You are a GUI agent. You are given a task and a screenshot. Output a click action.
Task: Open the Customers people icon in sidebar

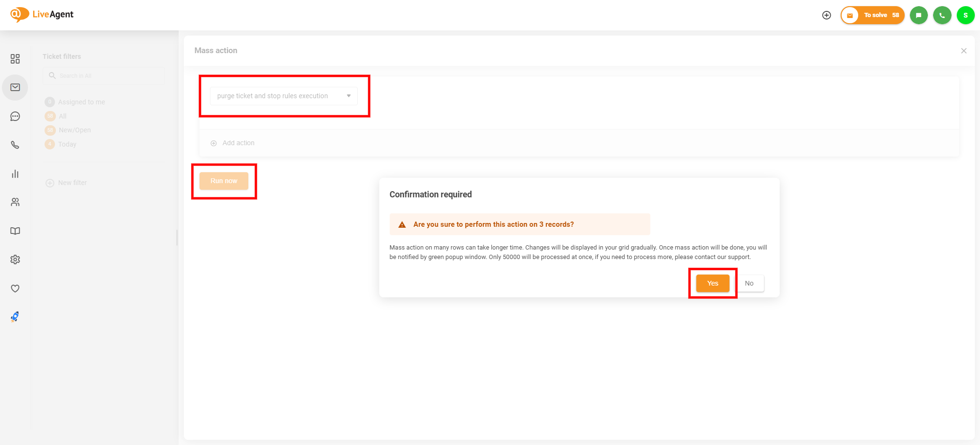(15, 202)
